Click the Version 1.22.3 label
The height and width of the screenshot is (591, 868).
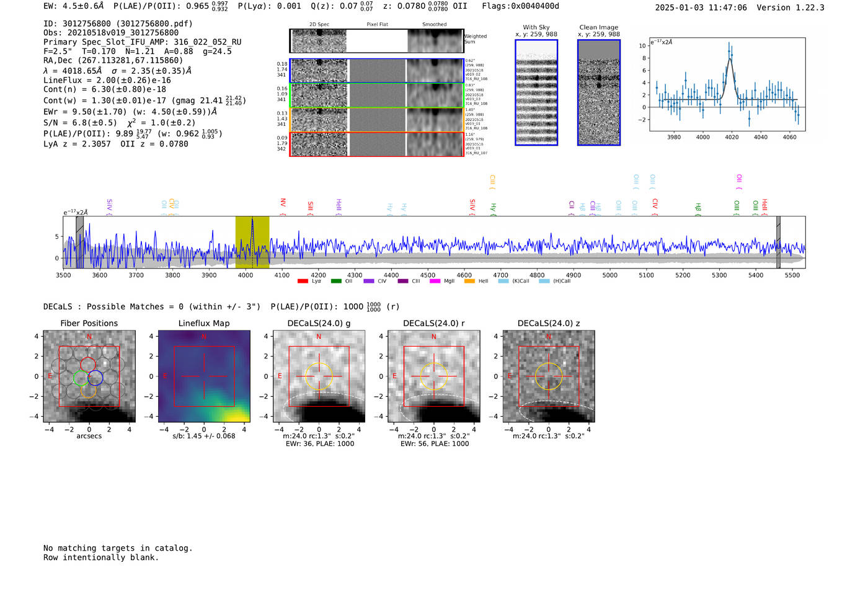click(790, 7)
